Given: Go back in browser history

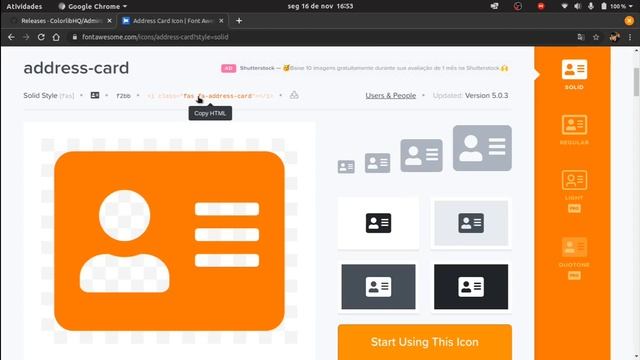Looking at the screenshot, I should (x=11, y=37).
